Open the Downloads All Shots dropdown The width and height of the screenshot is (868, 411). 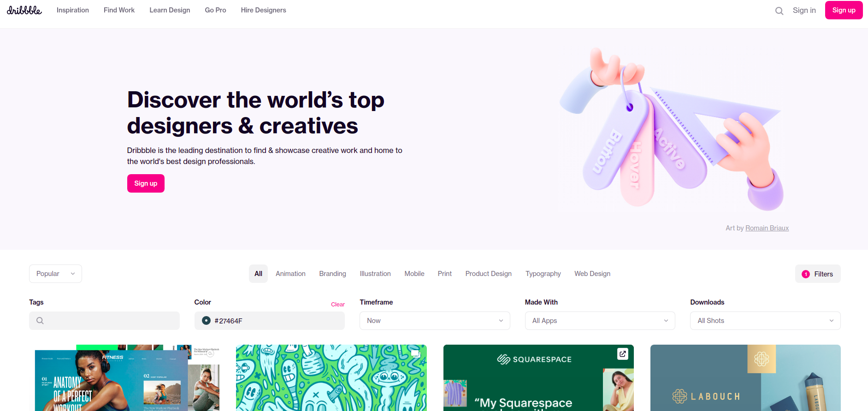tap(765, 321)
